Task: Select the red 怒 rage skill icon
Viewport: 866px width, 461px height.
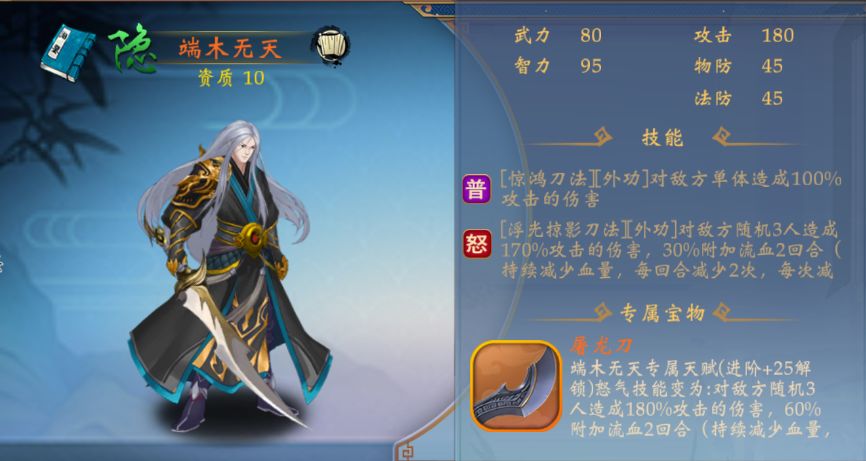Action: tap(477, 244)
